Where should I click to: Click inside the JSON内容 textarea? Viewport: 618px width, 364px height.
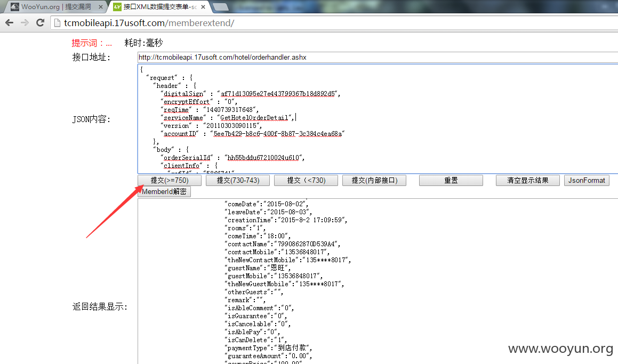pos(378,118)
